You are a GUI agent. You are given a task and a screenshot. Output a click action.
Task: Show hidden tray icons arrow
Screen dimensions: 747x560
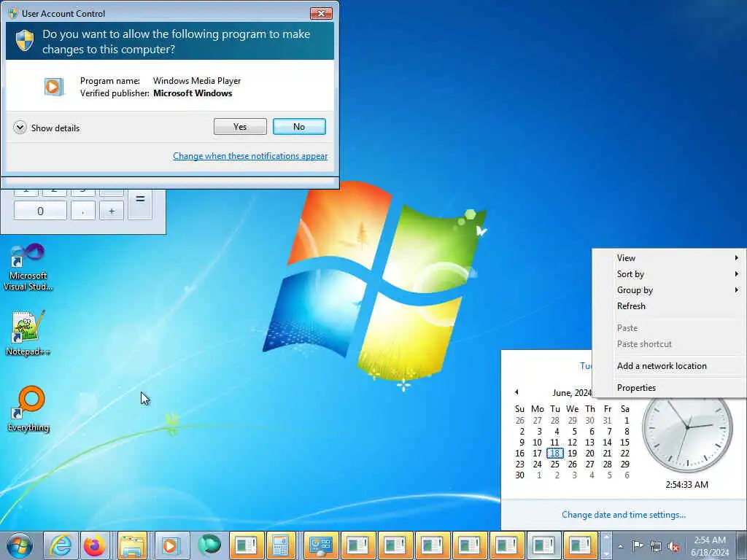[x=620, y=546]
